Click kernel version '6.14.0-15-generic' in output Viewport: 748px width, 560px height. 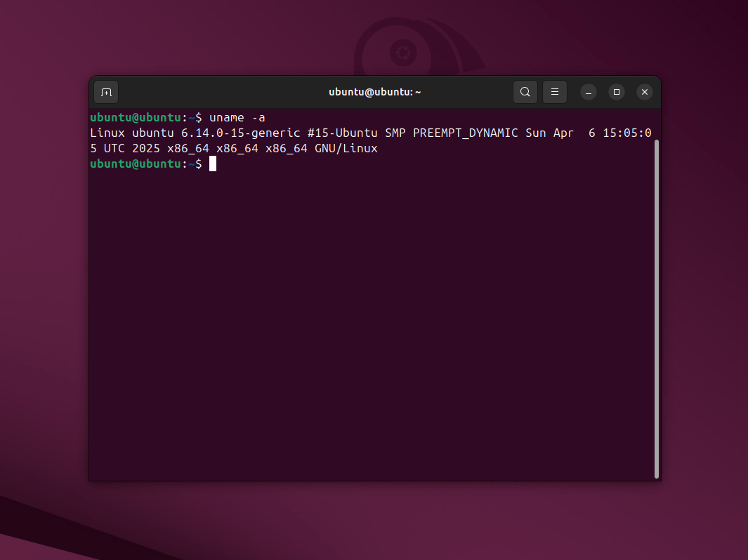pyautogui.click(x=240, y=133)
